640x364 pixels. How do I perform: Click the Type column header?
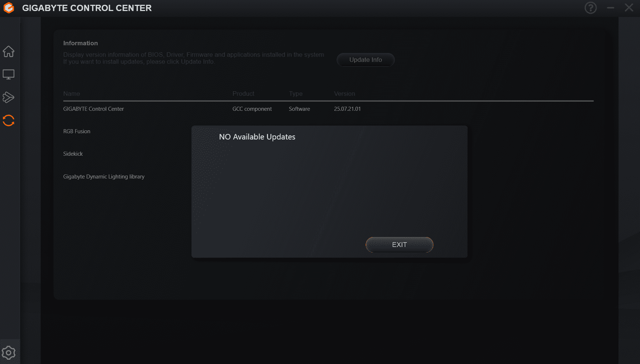tap(296, 94)
